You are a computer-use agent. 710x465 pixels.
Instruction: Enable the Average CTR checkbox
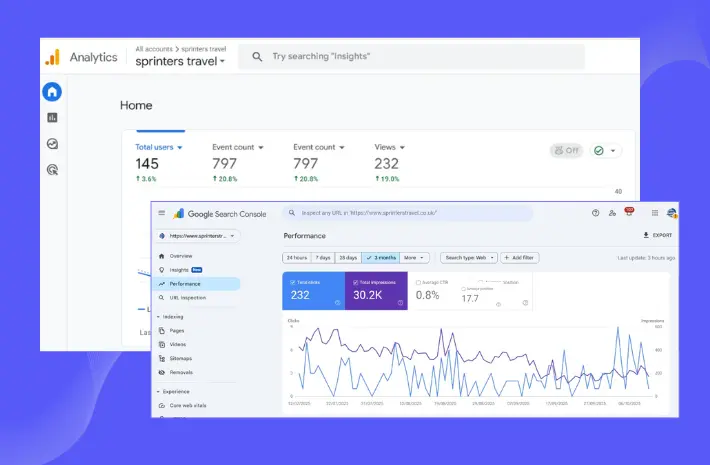pos(418,283)
